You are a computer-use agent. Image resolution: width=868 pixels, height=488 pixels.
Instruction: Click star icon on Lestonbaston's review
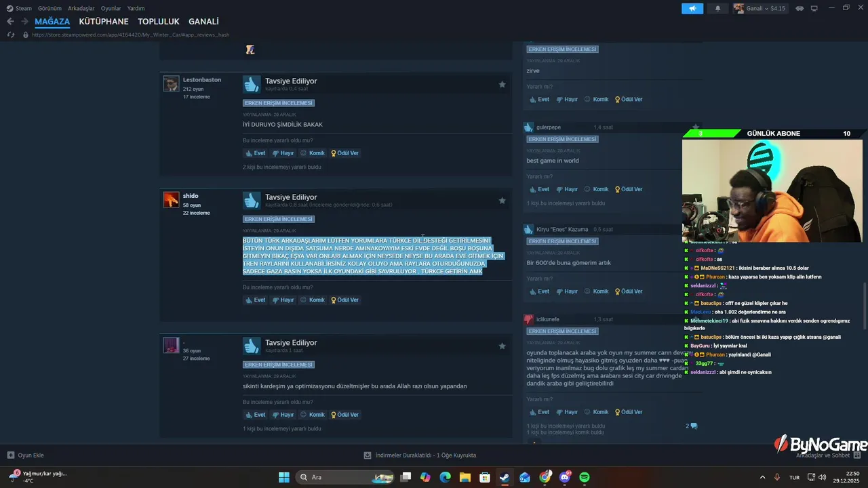502,85
